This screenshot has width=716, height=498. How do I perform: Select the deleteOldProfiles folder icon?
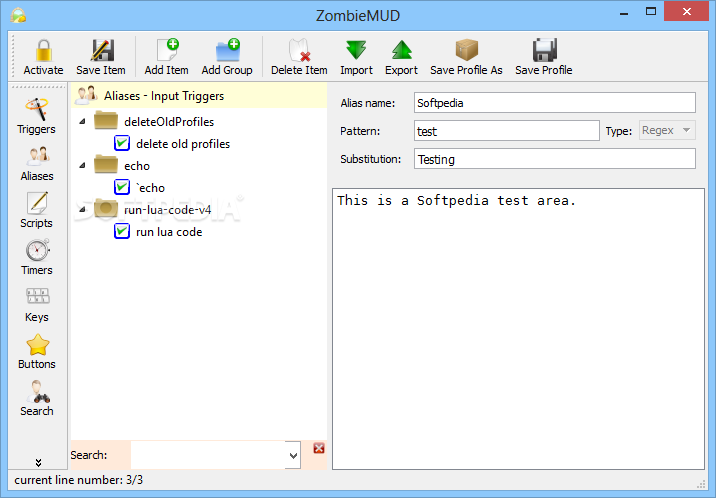point(106,121)
